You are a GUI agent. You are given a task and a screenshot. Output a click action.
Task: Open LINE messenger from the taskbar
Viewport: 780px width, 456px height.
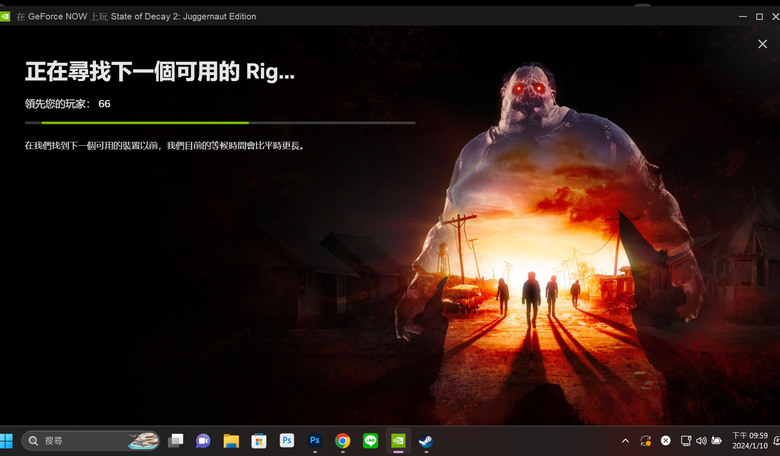click(370, 441)
